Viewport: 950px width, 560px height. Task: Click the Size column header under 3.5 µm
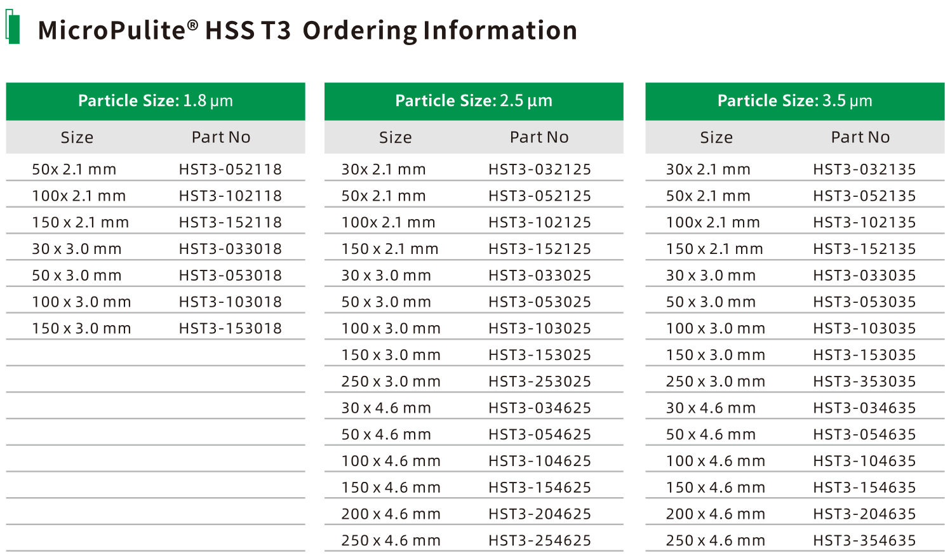[716, 137]
